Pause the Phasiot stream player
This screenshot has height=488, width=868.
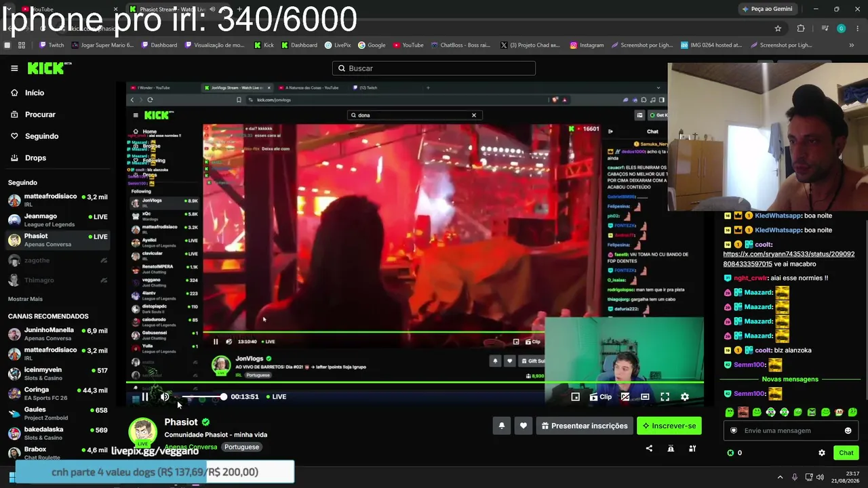pos(144,397)
